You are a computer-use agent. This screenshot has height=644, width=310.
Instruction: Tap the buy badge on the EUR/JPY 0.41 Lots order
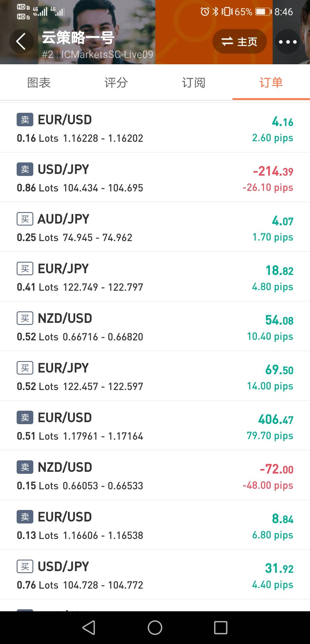[25, 269]
